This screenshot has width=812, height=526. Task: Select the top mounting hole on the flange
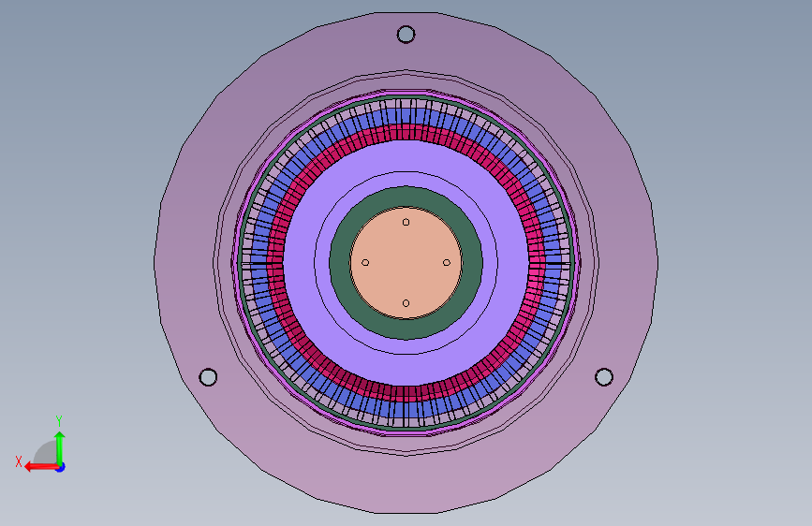click(406, 35)
